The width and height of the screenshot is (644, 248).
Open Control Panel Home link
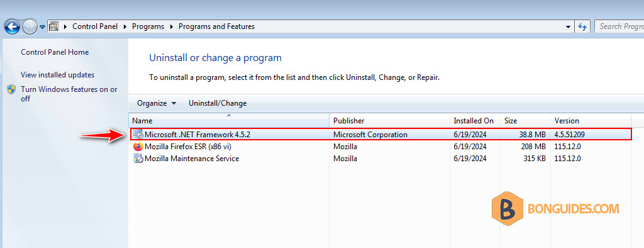[x=55, y=52]
